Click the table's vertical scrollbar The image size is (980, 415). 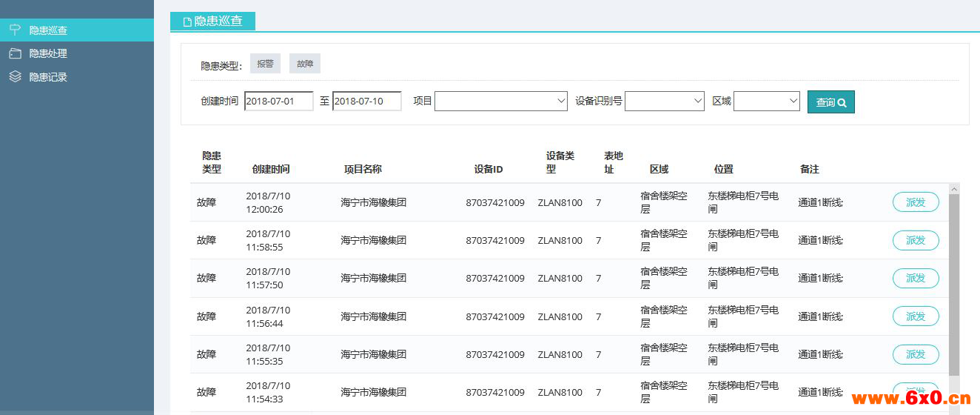[953, 282]
